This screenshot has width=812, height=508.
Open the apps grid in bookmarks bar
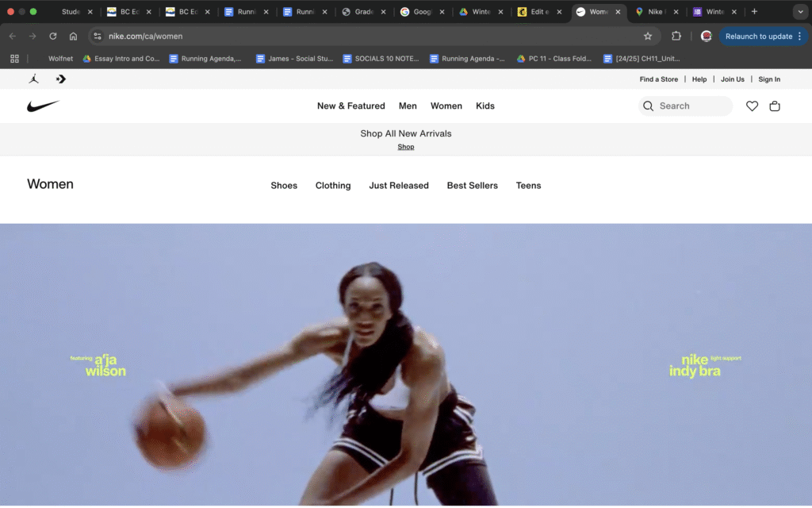[14, 59]
